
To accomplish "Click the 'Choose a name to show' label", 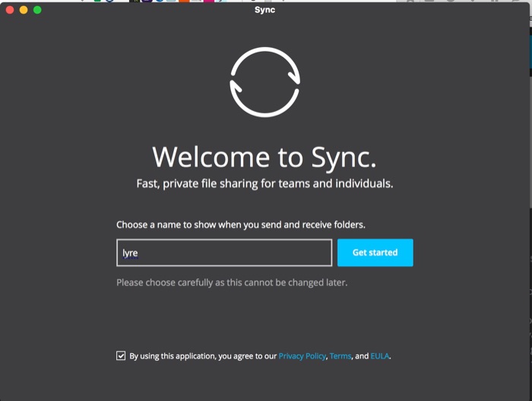I will [241, 225].
